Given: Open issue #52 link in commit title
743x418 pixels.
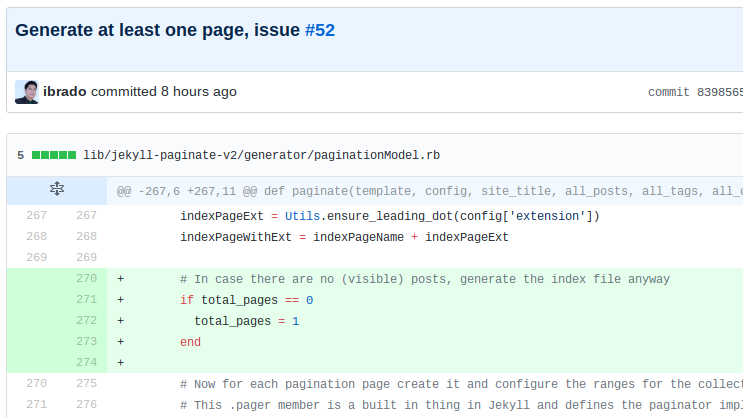Looking at the screenshot, I should (x=319, y=30).
